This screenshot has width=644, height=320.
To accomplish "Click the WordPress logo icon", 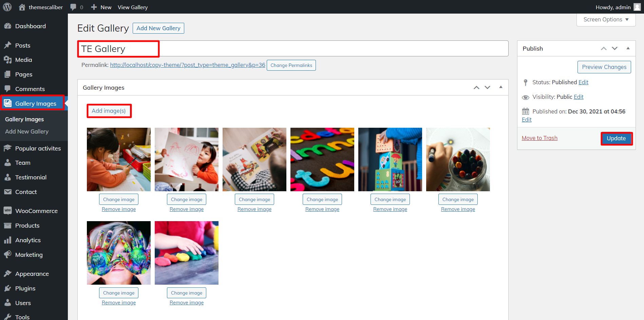I will (7, 7).
